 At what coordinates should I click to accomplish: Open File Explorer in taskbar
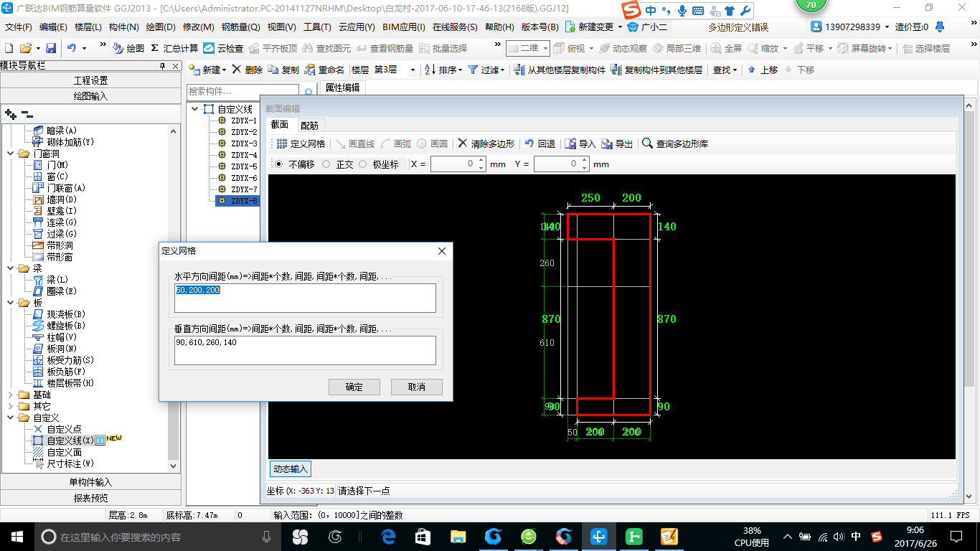pyautogui.click(x=458, y=536)
